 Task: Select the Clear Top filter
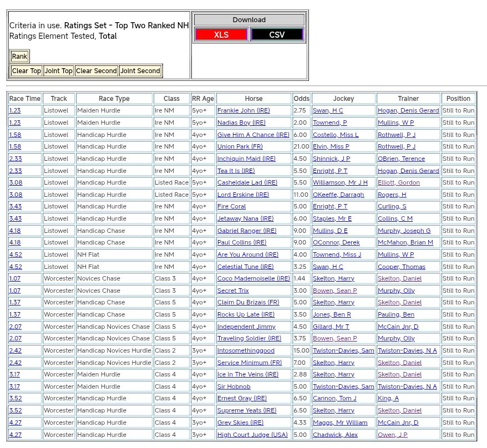coord(27,71)
